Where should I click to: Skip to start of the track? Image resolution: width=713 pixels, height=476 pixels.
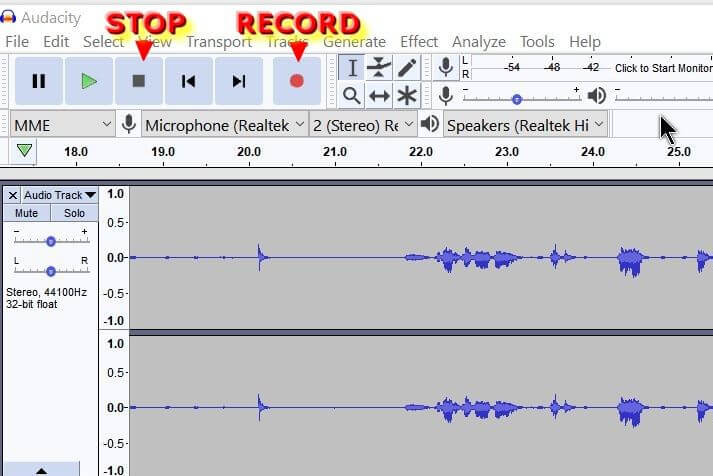189,81
